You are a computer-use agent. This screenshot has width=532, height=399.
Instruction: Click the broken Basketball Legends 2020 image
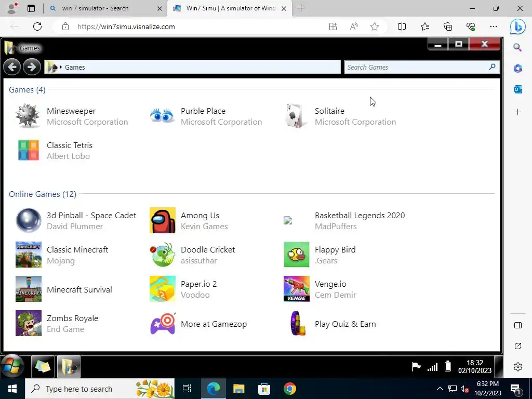click(288, 220)
